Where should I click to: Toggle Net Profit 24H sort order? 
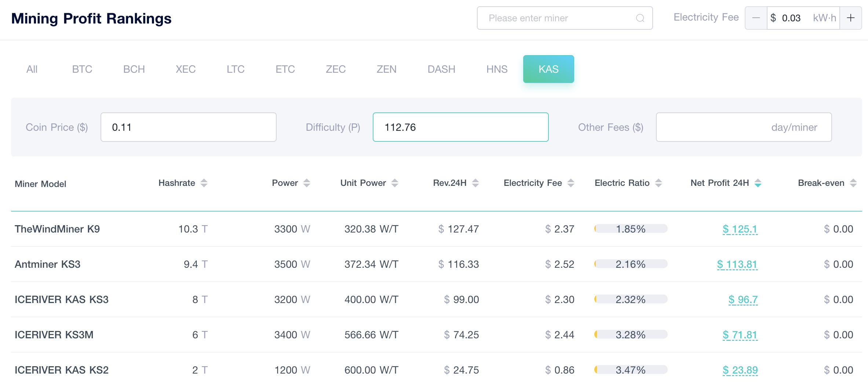tap(758, 183)
